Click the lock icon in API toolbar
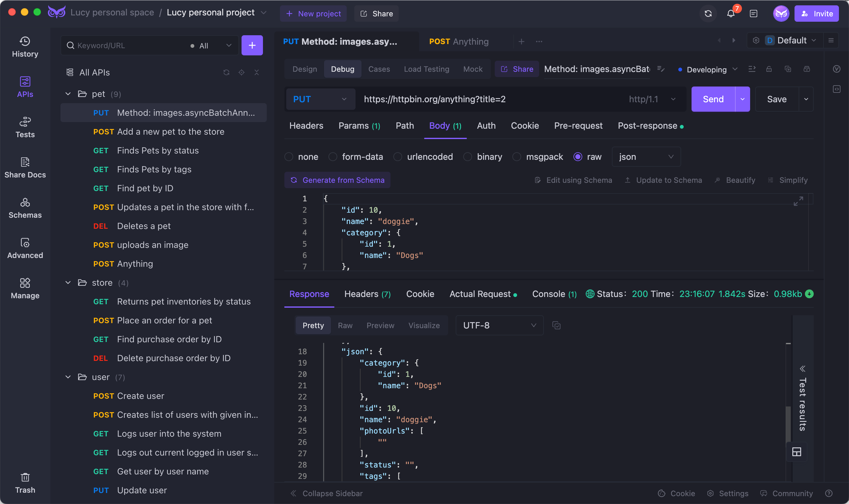The width and height of the screenshot is (849, 504). 769,69
